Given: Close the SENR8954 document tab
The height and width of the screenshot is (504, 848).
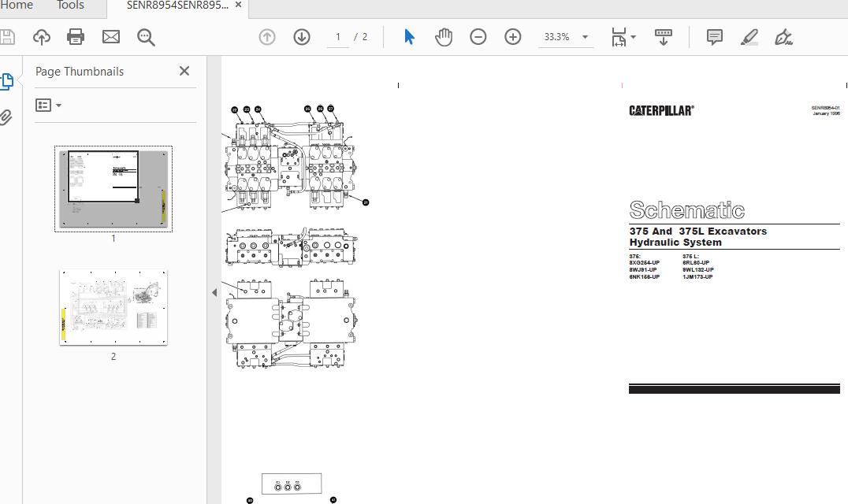Looking at the screenshot, I should [239, 5].
